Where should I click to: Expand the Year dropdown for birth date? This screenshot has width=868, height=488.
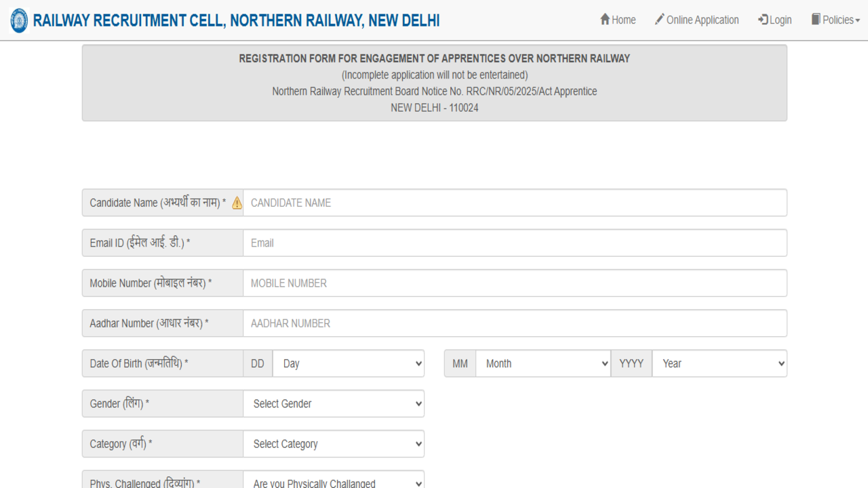[719, 363]
